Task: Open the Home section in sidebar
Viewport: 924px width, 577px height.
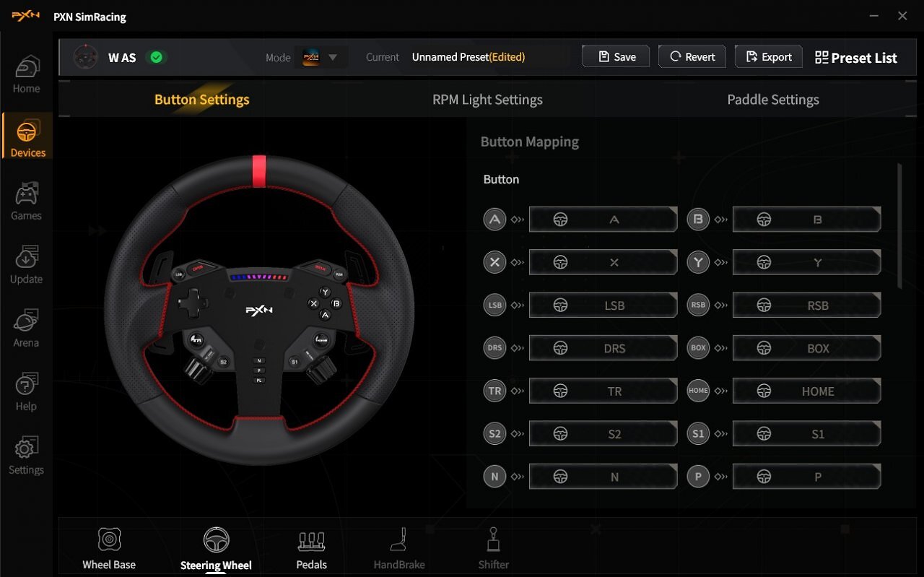Action: click(26, 74)
